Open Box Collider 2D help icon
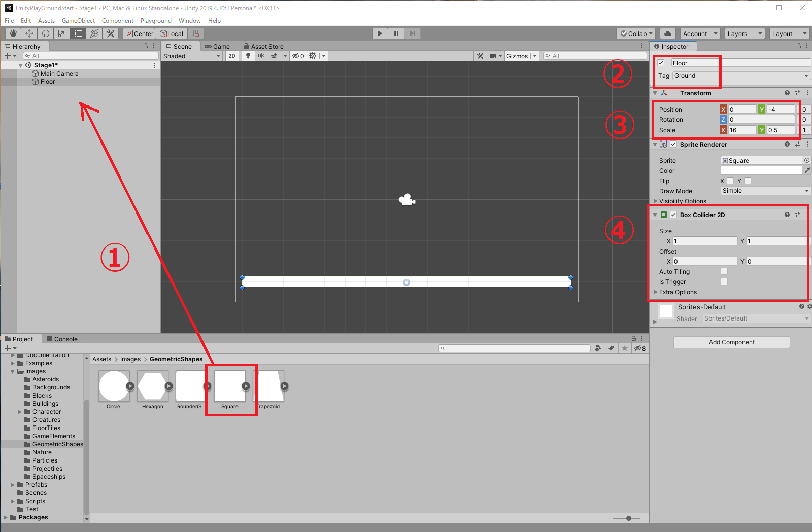 tap(787, 215)
